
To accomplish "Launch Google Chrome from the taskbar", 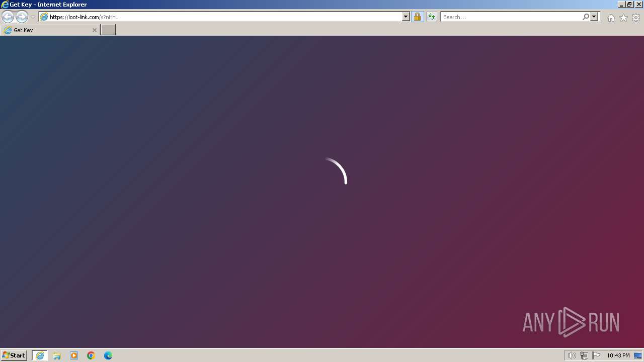I will 91,355.
